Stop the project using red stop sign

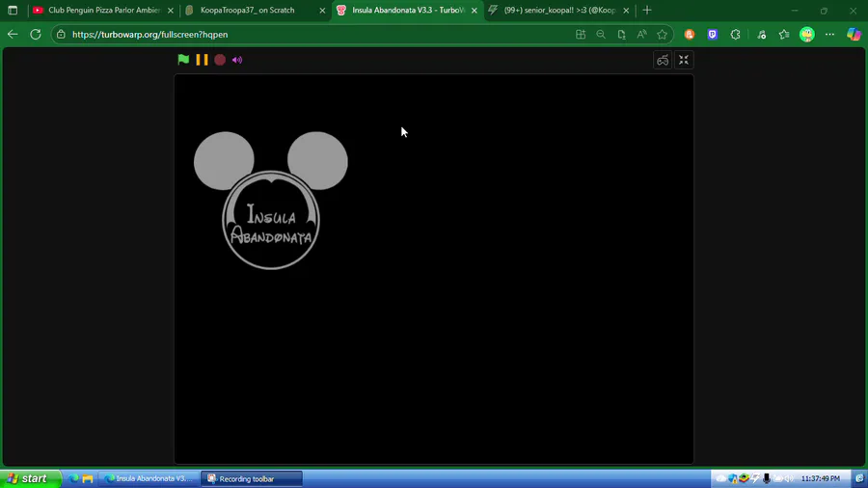tap(220, 60)
